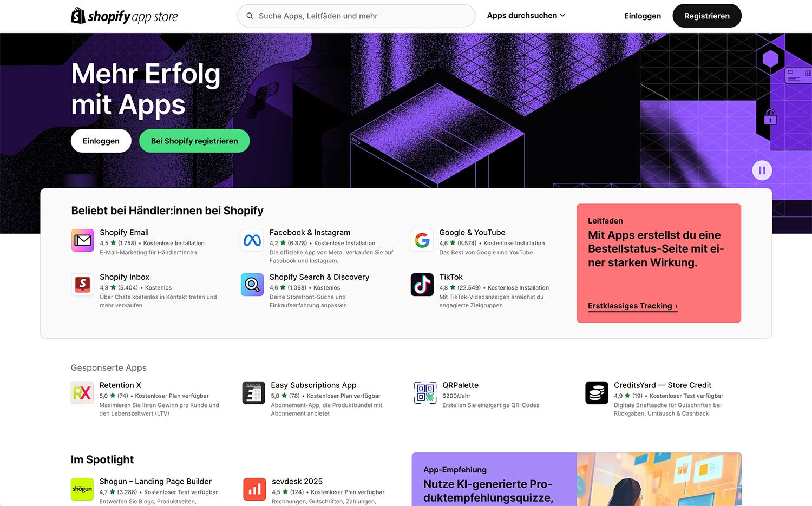The height and width of the screenshot is (506, 812).
Task: Open CreditsYard — Store Credit title
Action: (663, 385)
